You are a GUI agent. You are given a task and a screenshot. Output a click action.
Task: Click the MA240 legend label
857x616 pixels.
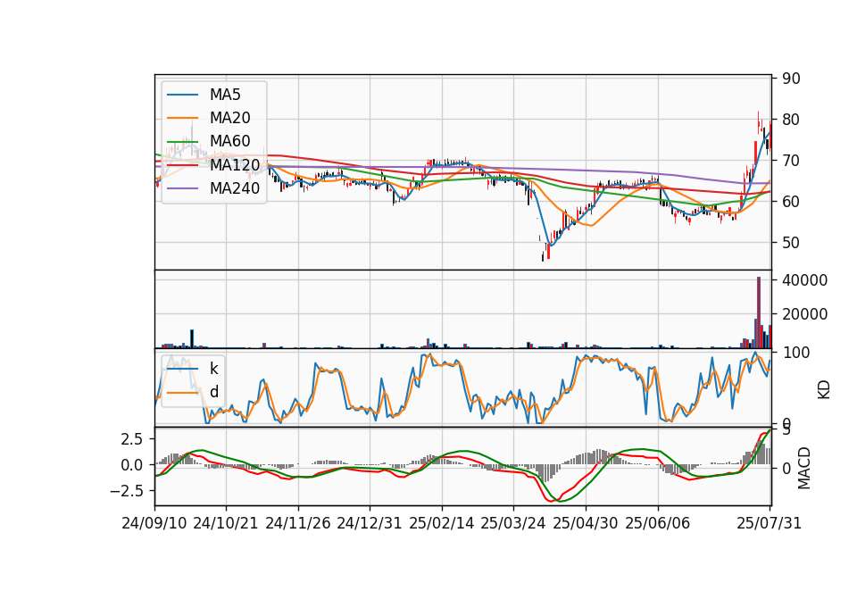(x=235, y=188)
